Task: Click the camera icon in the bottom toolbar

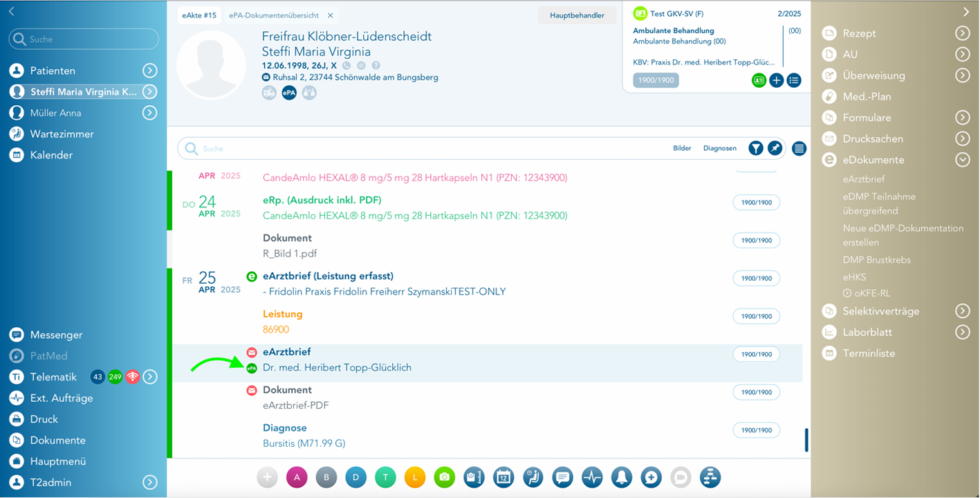Action: click(x=444, y=477)
